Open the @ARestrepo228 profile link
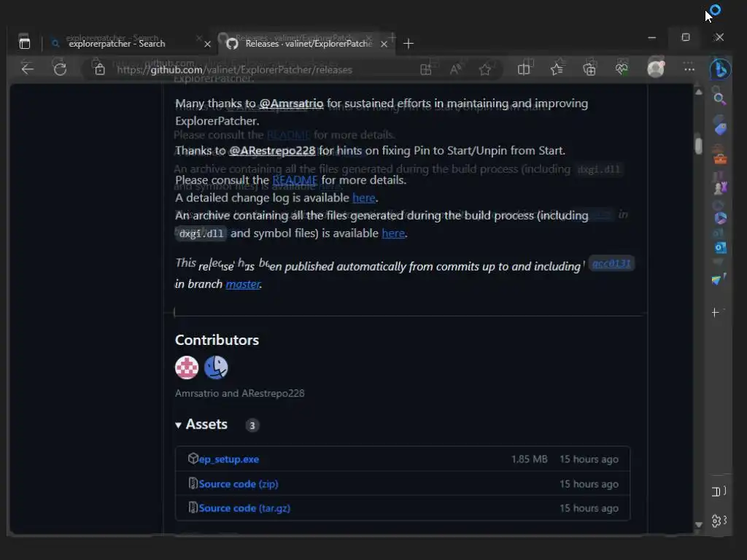The width and height of the screenshot is (747, 560). [272, 150]
